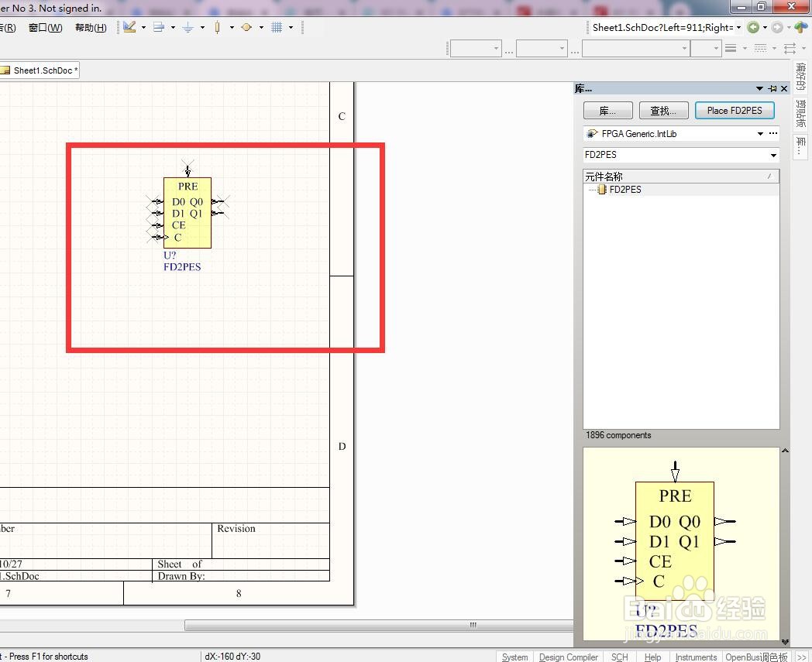
Task: Click the 库... libraries button
Action: [x=608, y=111]
